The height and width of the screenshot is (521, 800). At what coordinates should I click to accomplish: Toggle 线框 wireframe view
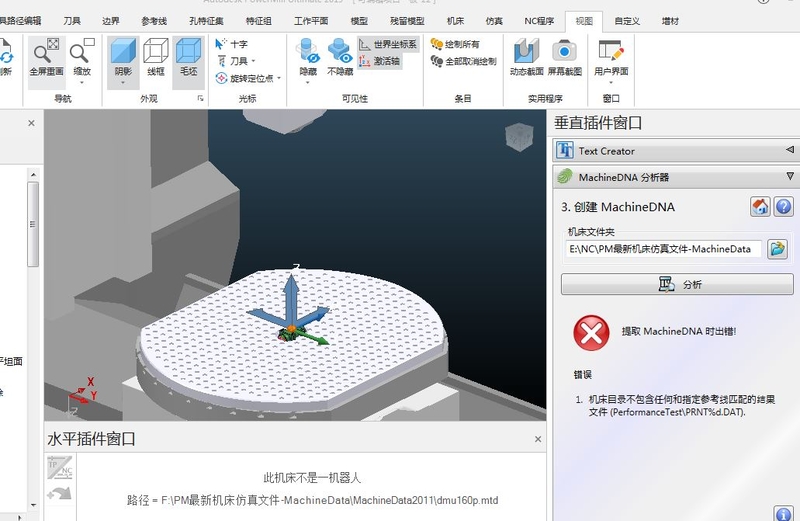coord(156,58)
